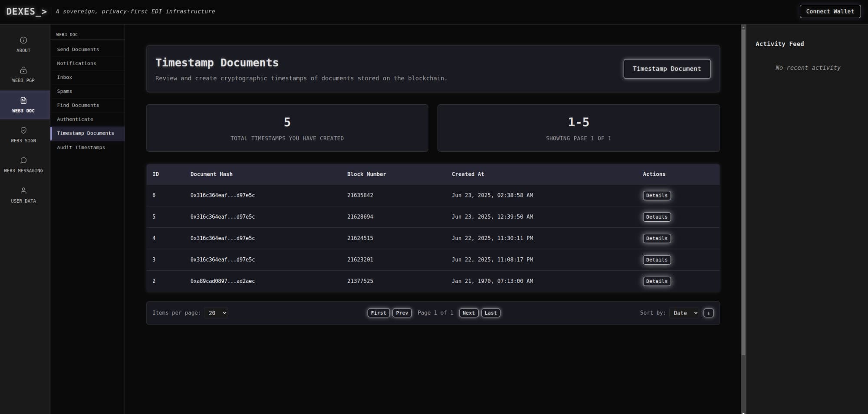The image size is (868, 414).
Task: View Details for timestamp ID 6
Action: 656,196
